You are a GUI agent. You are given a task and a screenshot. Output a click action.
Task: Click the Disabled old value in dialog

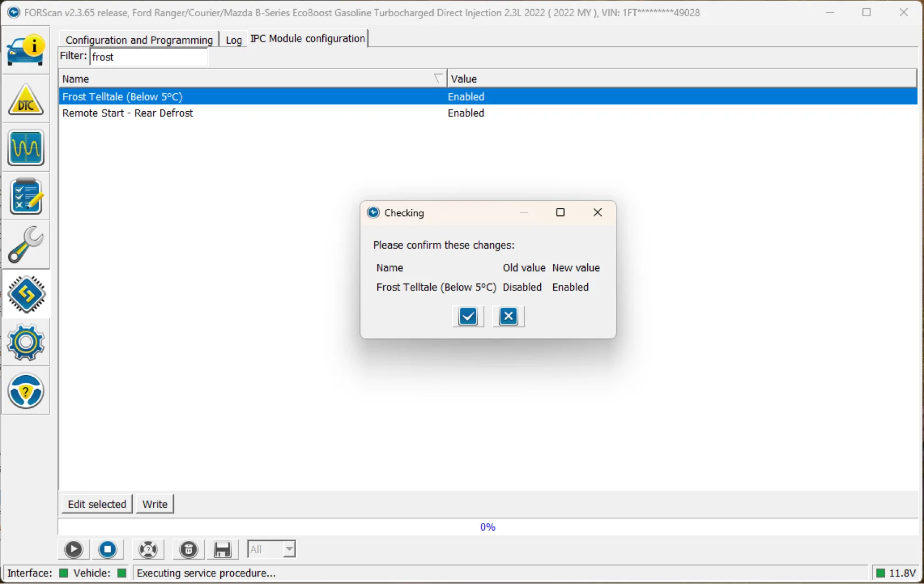pyautogui.click(x=522, y=287)
